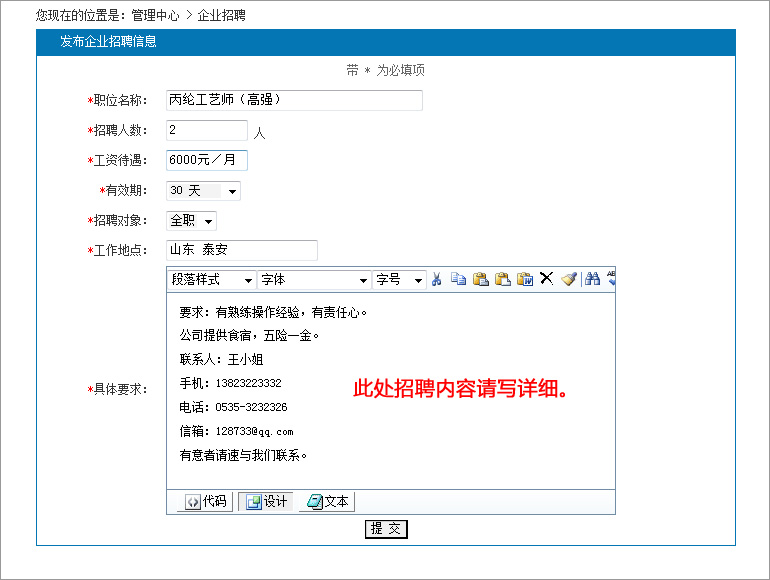Image resolution: width=770 pixels, height=580 pixels.
Task: Click the Remove formatting brush icon
Action: pos(568,279)
